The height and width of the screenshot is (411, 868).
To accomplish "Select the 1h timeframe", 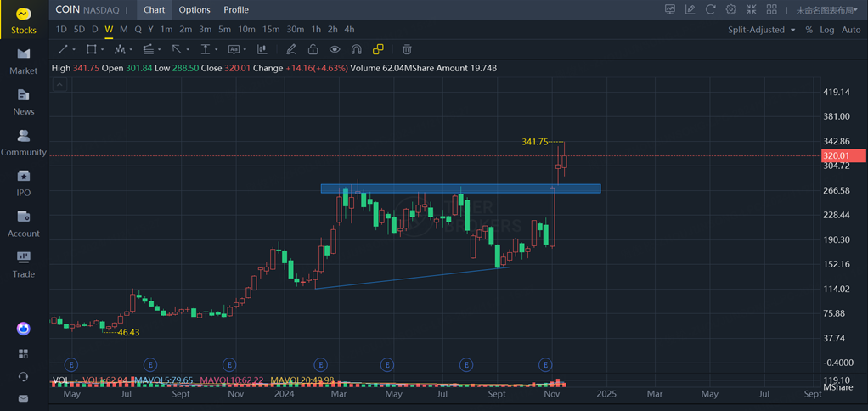I will click(316, 30).
